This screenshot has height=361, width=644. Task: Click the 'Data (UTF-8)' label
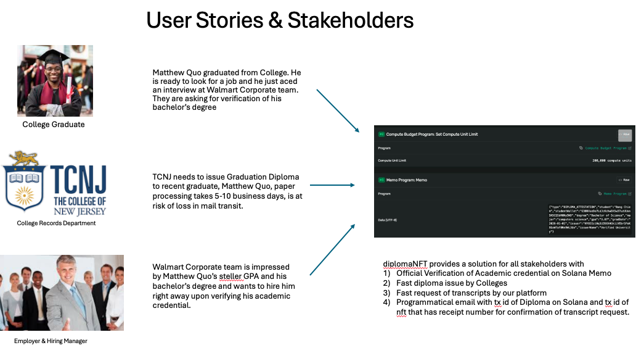click(387, 220)
